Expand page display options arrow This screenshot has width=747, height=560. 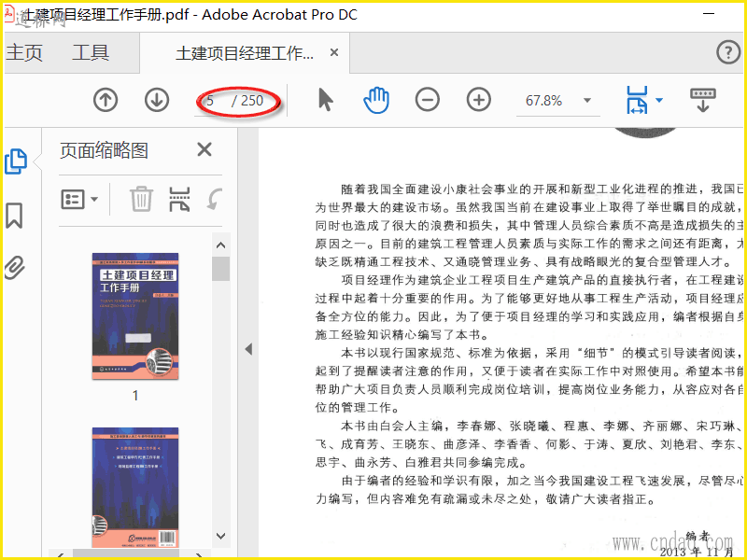click(x=659, y=100)
